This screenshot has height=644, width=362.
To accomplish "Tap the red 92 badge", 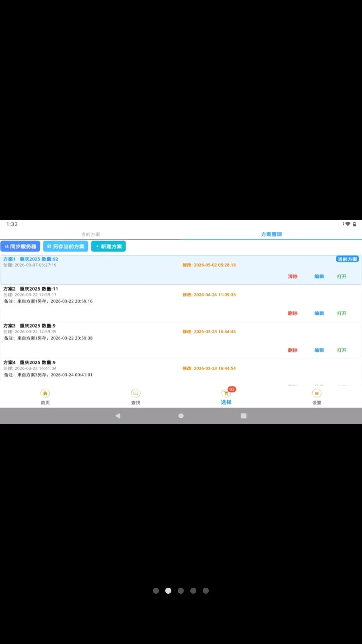I will pyautogui.click(x=232, y=389).
